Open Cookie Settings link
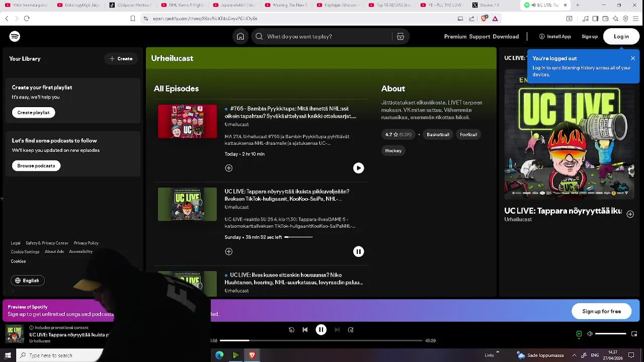The image size is (644, 362). tap(25, 252)
